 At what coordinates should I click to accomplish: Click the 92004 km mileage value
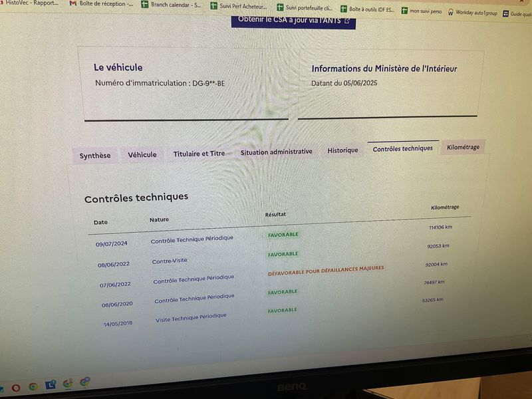(x=436, y=264)
